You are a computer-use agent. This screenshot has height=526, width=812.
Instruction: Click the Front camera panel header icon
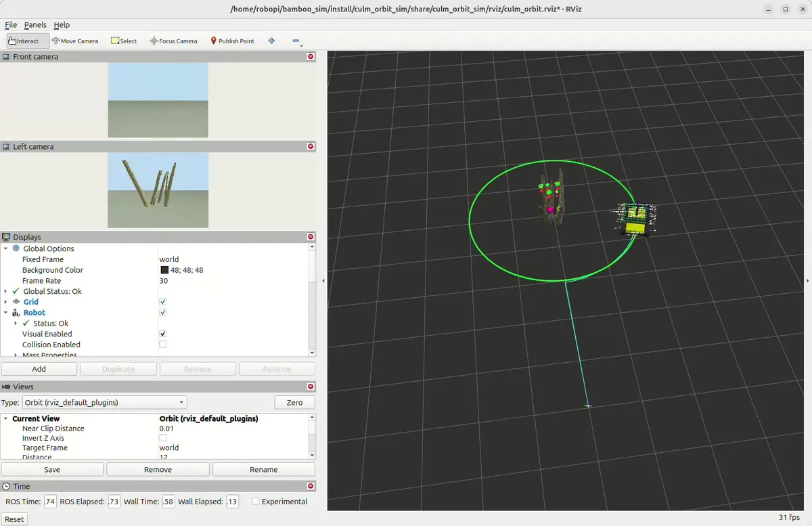point(6,57)
